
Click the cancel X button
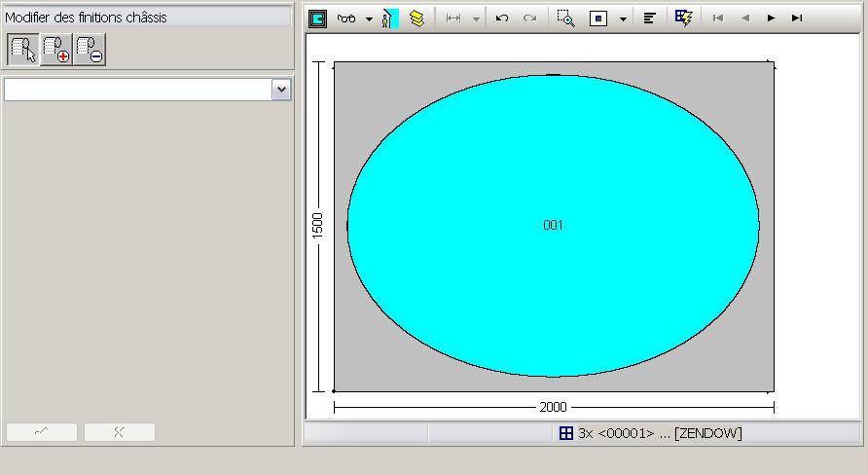120,432
